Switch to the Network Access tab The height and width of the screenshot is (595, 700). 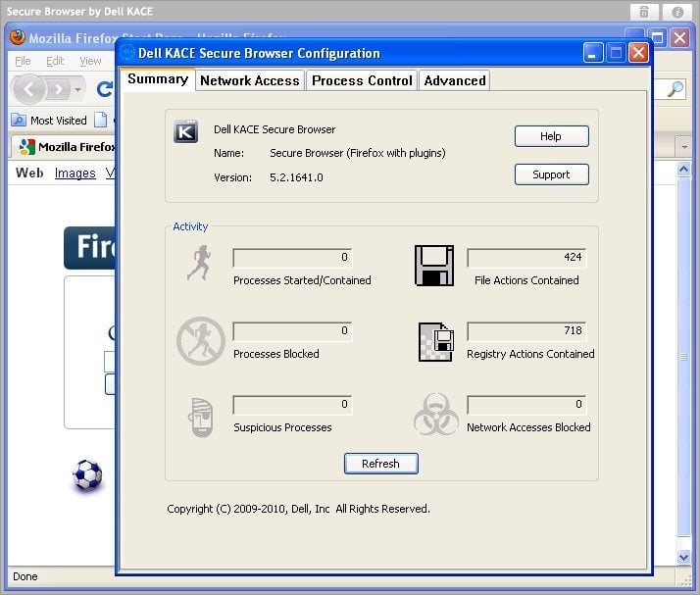[x=249, y=80]
